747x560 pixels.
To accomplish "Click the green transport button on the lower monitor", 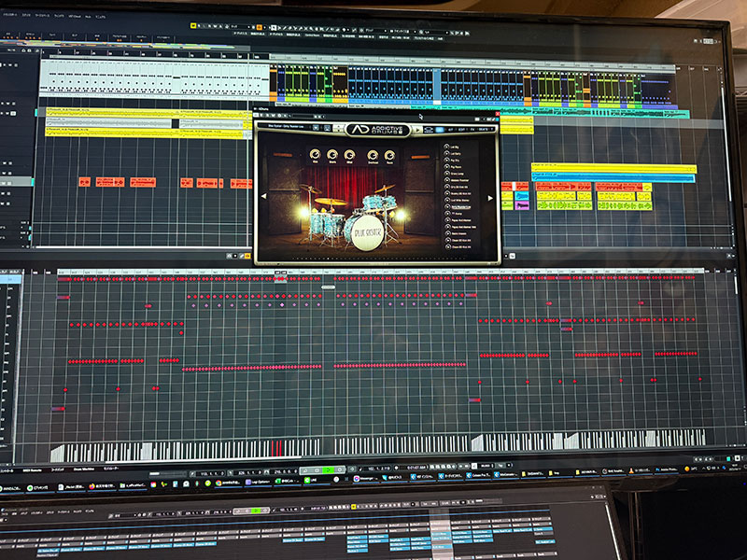I will (256, 511).
